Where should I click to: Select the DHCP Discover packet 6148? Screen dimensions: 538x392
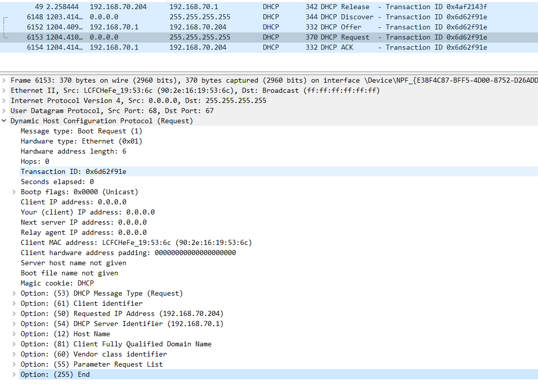[254, 17]
